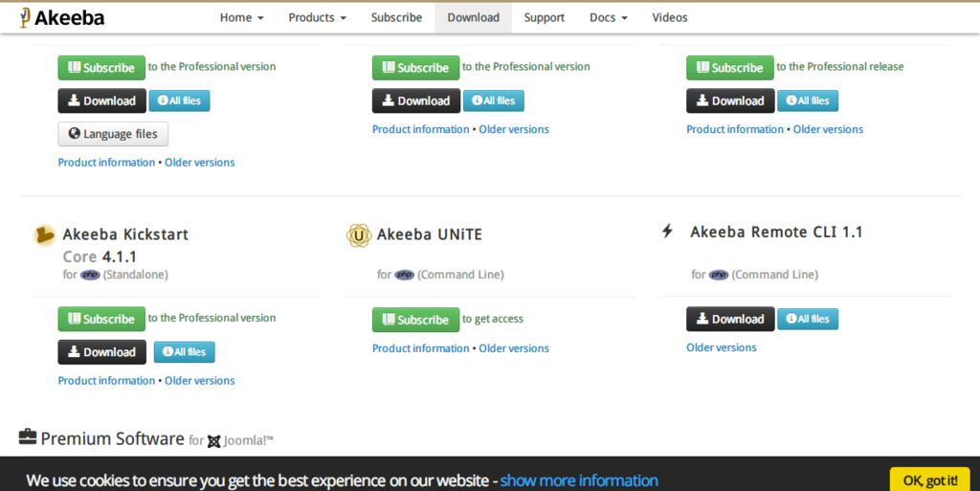Image resolution: width=980 pixels, height=491 pixels.
Task: Click All files for Akeeba Kickstart
Action: pyautogui.click(x=184, y=352)
